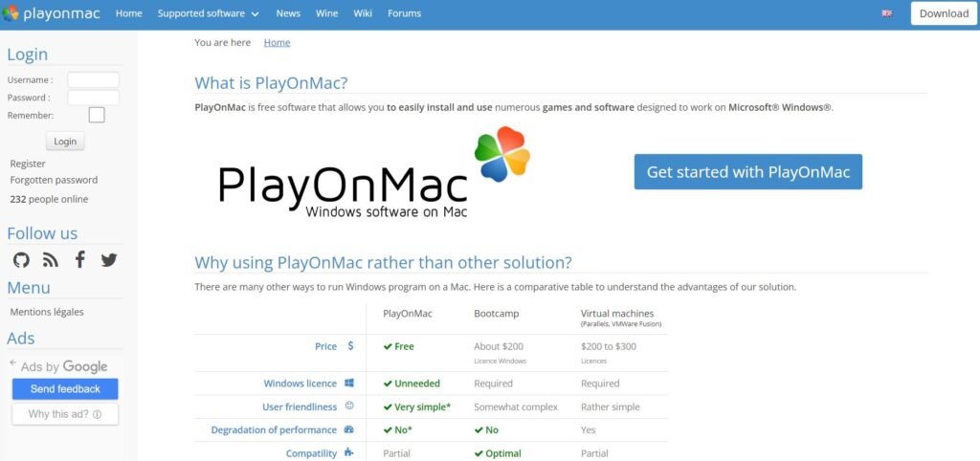
Task: Click the $200 to $300 cell
Action: [609, 346]
